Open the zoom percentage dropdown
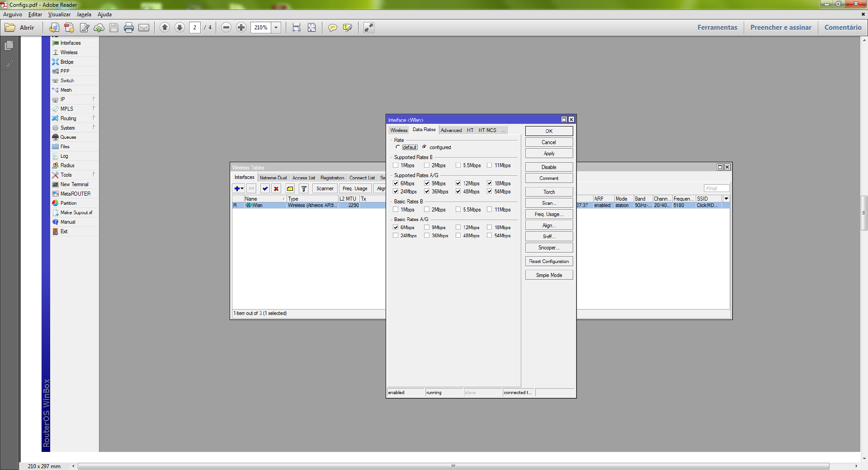The height and width of the screenshot is (470, 868). (x=276, y=28)
